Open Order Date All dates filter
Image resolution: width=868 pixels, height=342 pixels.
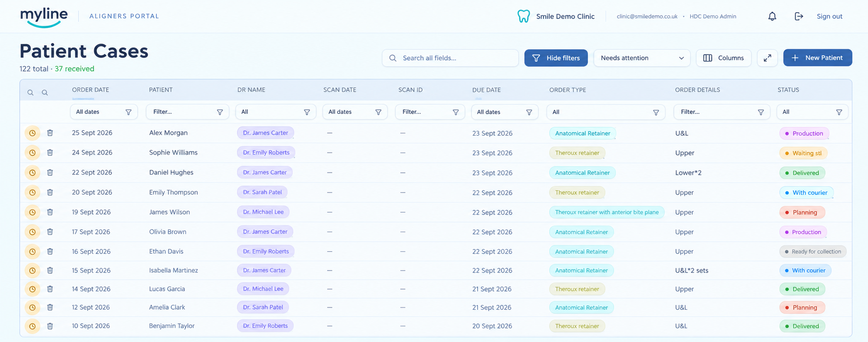coord(104,112)
